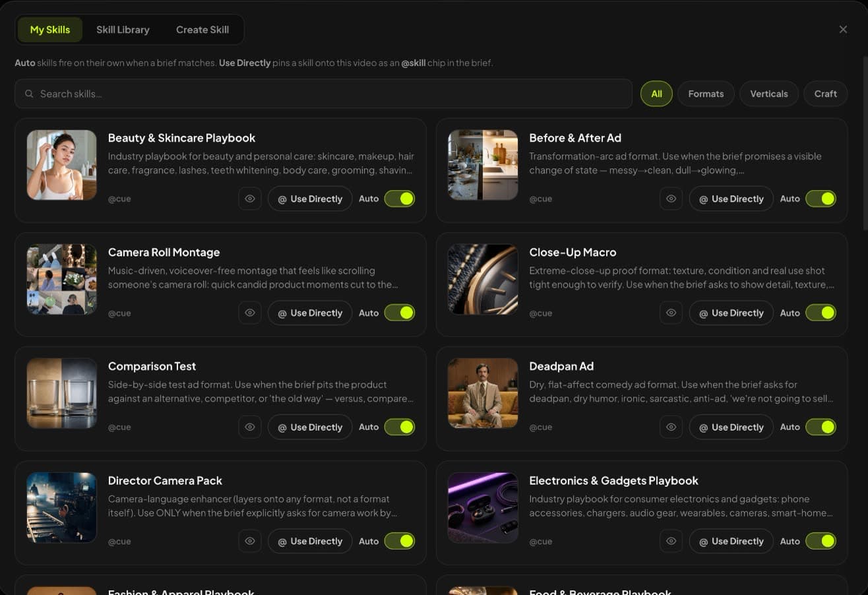Toggle Auto switch on Camera Roll Montage
The width and height of the screenshot is (868, 595).
(x=400, y=313)
